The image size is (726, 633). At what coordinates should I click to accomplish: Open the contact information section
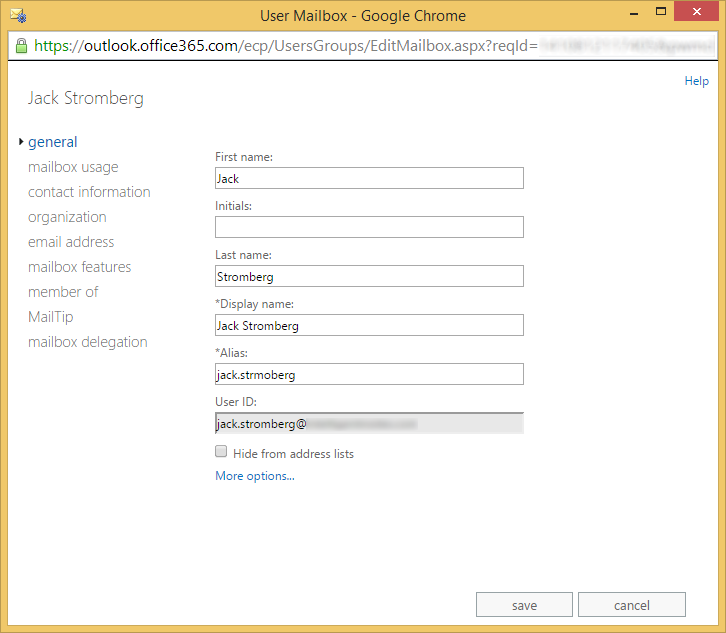pos(89,192)
